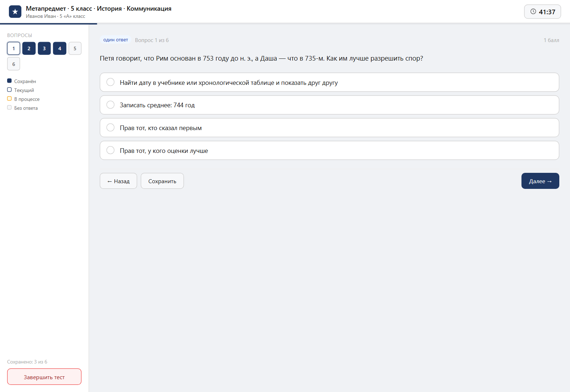Choose option 'Записать среднее: 744 год'

pyautogui.click(x=330, y=105)
